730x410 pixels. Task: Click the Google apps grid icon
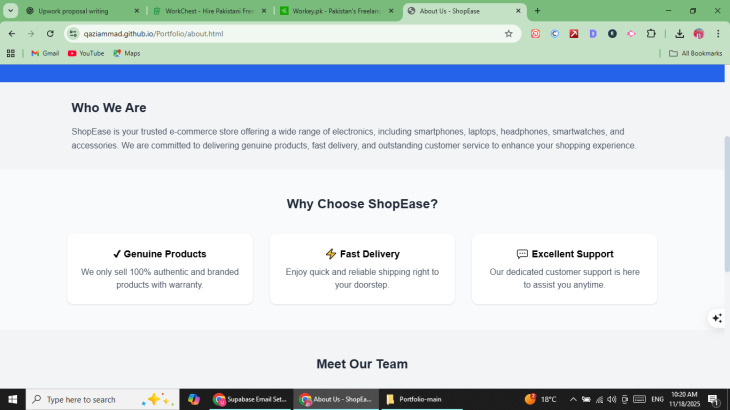pyautogui.click(x=11, y=53)
